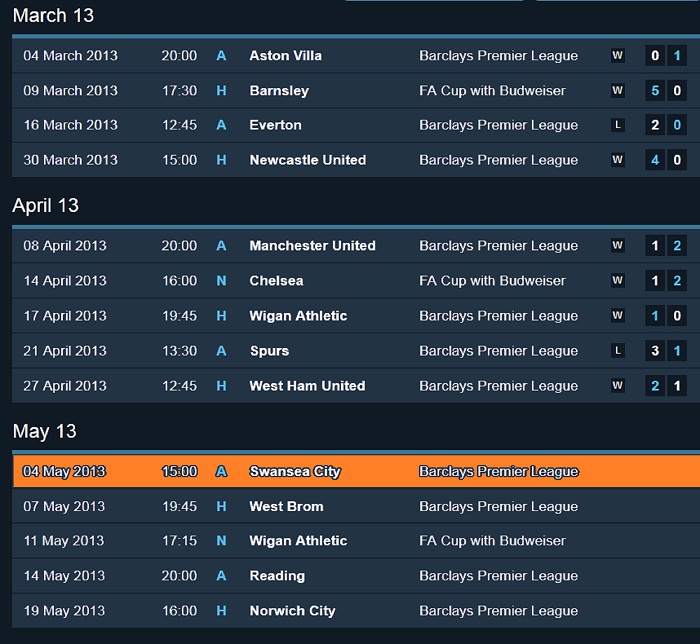Open the Norwich City match link
The width and height of the screenshot is (700, 644).
(x=292, y=611)
